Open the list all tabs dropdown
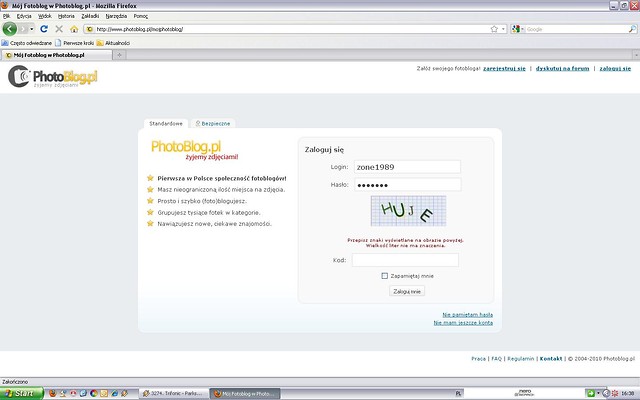The image size is (640, 400). point(636,55)
